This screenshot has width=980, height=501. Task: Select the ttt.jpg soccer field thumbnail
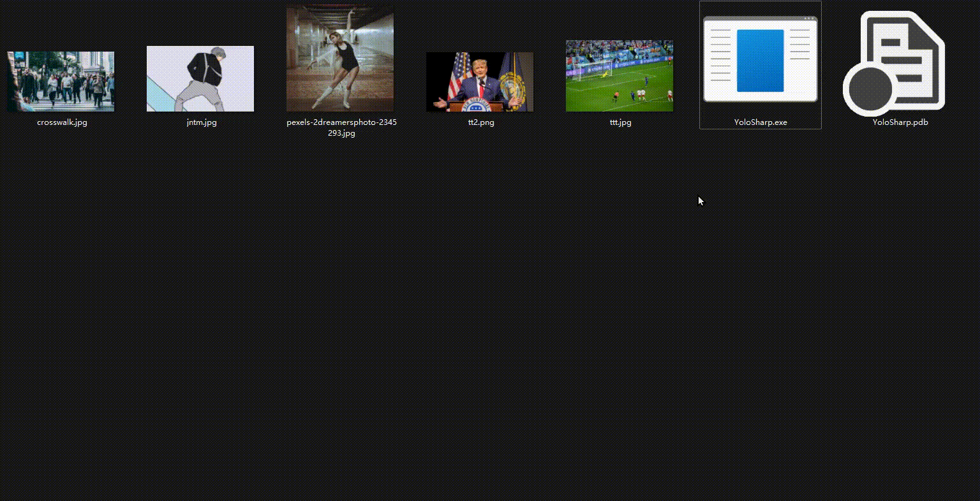click(620, 76)
